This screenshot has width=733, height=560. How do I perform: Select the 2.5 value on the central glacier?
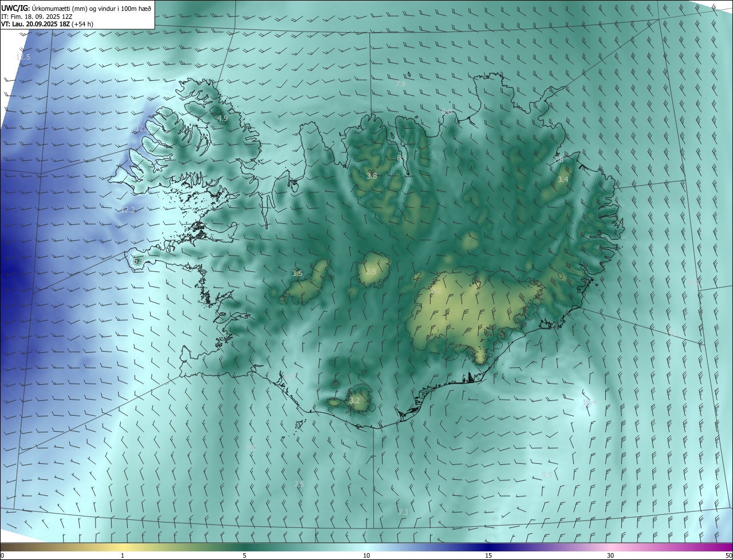371,271
